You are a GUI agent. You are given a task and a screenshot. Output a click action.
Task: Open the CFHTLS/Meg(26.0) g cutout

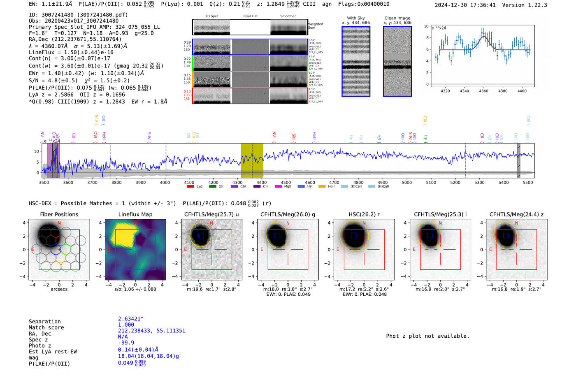click(x=288, y=249)
